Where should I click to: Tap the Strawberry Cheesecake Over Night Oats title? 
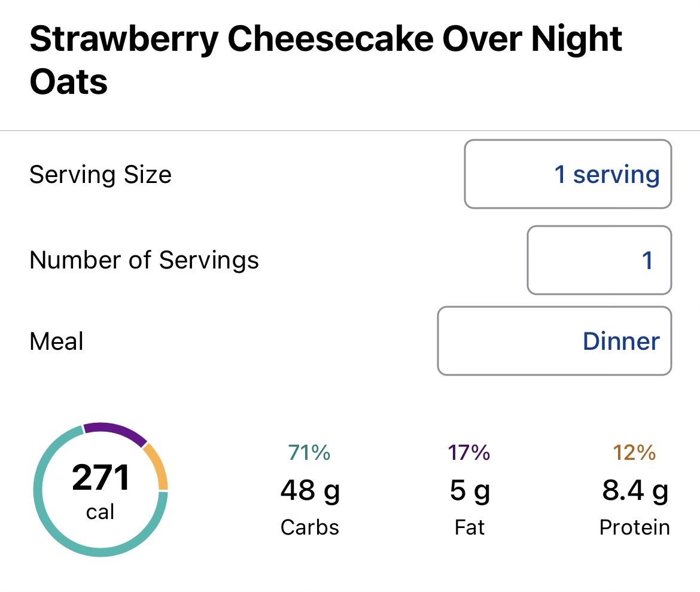click(x=325, y=60)
